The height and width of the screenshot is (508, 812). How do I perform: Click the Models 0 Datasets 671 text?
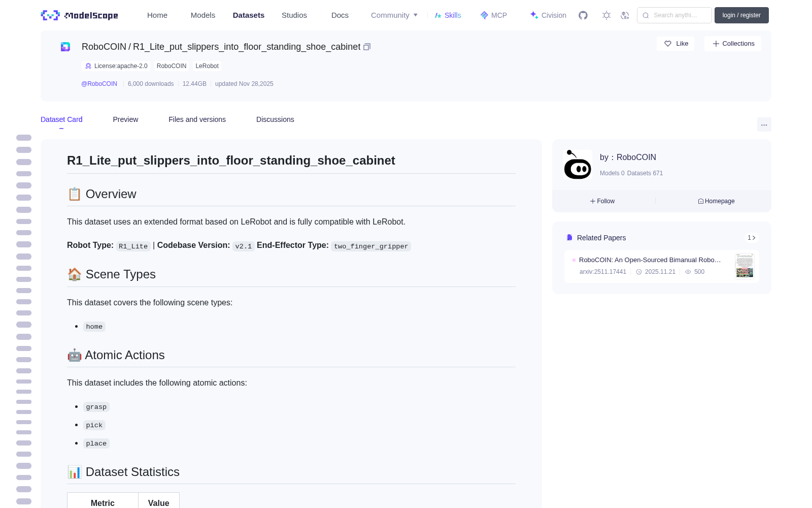tap(631, 173)
